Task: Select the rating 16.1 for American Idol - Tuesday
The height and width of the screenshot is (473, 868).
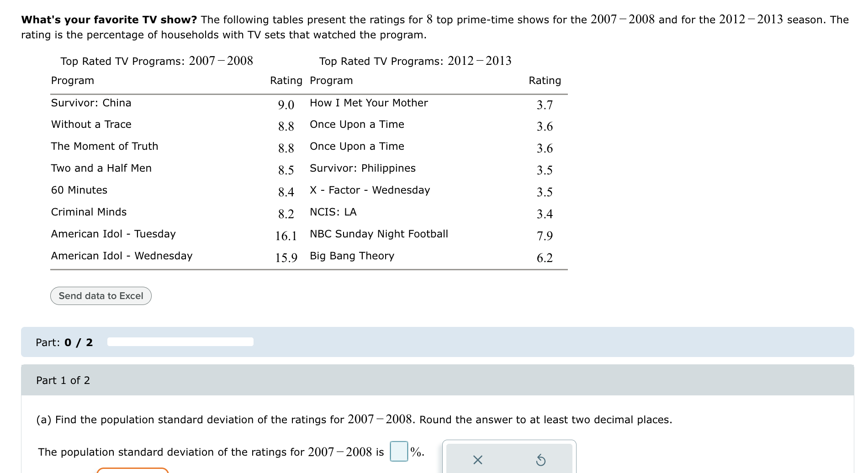Action: click(x=286, y=236)
